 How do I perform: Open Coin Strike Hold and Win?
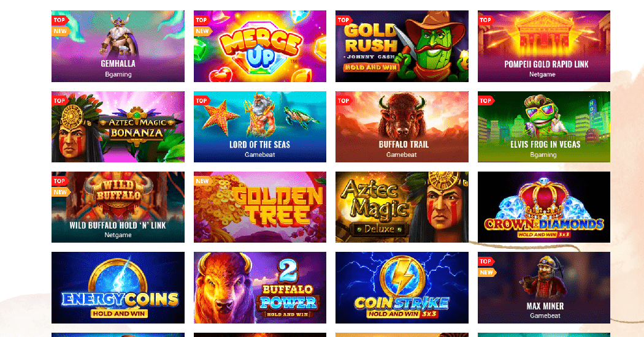[x=402, y=288]
